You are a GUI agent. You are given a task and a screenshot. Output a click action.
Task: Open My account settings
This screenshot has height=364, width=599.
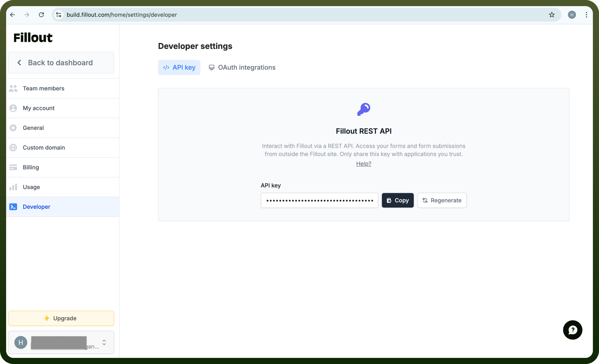coord(63,108)
